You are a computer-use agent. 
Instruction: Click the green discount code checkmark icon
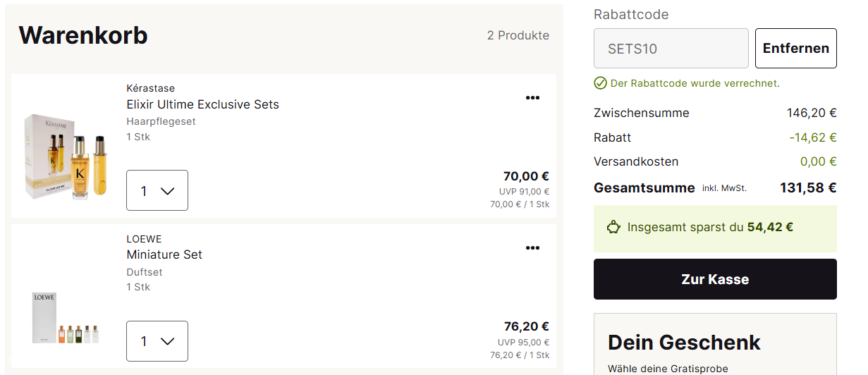(x=600, y=83)
